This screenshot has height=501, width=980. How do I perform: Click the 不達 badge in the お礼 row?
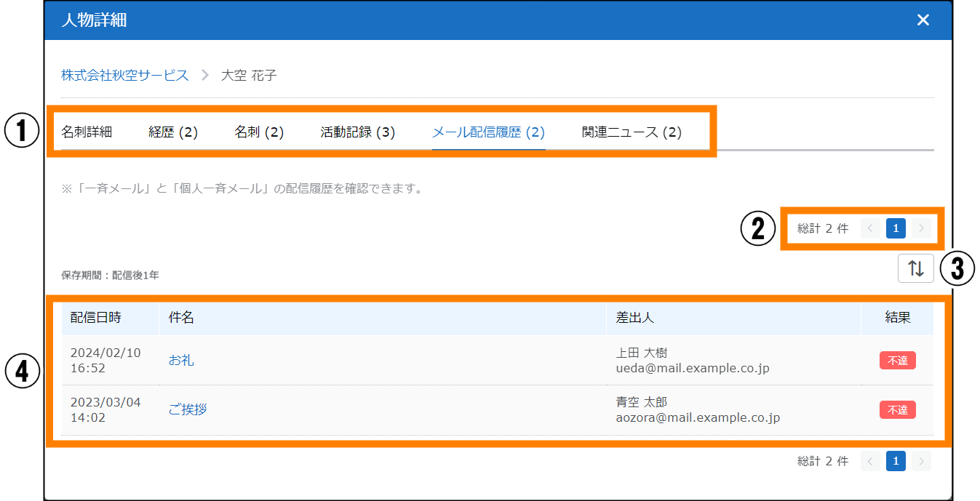click(x=897, y=361)
